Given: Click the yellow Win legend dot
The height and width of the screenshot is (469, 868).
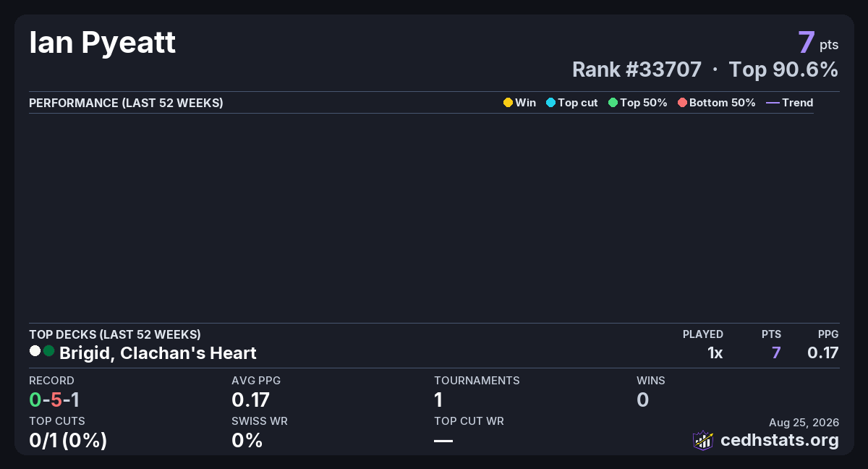Looking at the screenshot, I should point(508,103).
